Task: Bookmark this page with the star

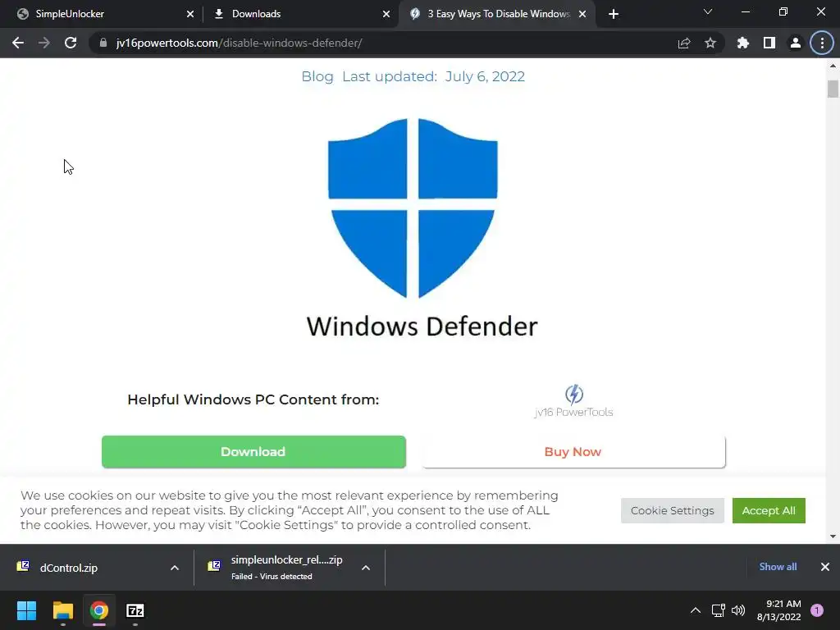Action: [x=710, y=43]
